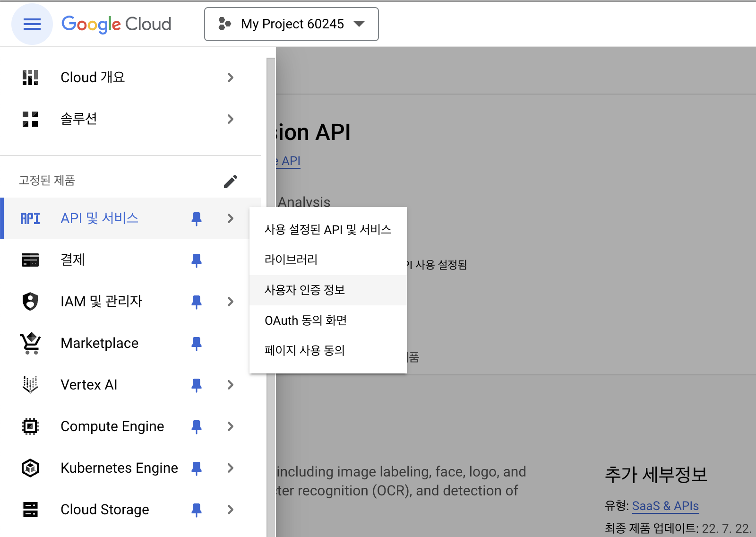Click the Google Cloud logo
The height and width of the screenshot is (537, 756).
click(116, 24)
